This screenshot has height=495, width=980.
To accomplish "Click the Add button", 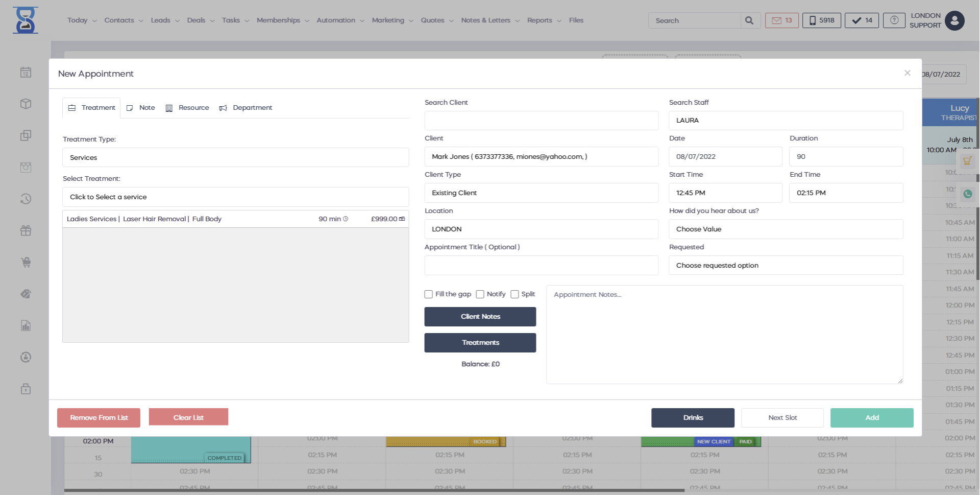I will coord(871,418).
